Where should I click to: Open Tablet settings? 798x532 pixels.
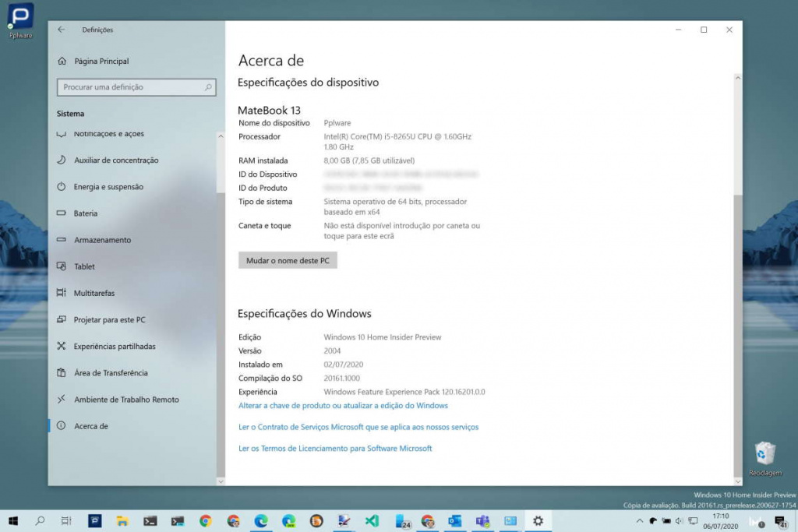84,266
